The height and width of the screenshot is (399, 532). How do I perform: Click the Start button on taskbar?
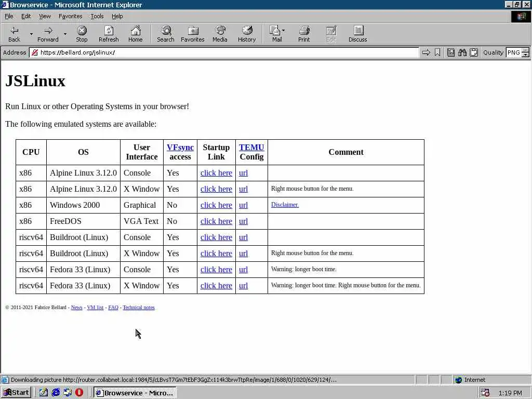(16, 393)
